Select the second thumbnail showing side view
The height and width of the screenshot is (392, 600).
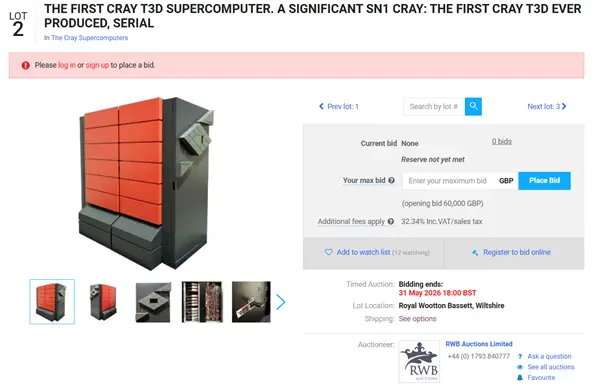[x=103, y=302]
